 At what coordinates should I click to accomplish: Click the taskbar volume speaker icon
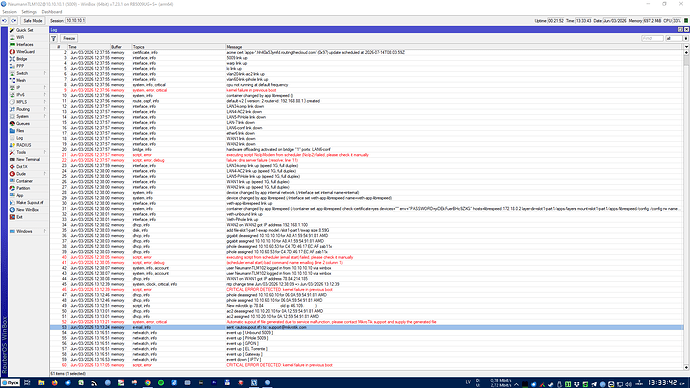tap(628, 384)
